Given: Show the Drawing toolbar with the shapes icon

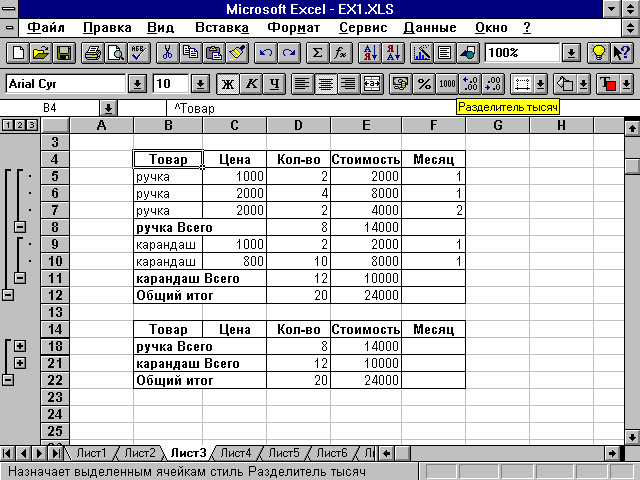Looking at the screenshot, I should [468, 53].
